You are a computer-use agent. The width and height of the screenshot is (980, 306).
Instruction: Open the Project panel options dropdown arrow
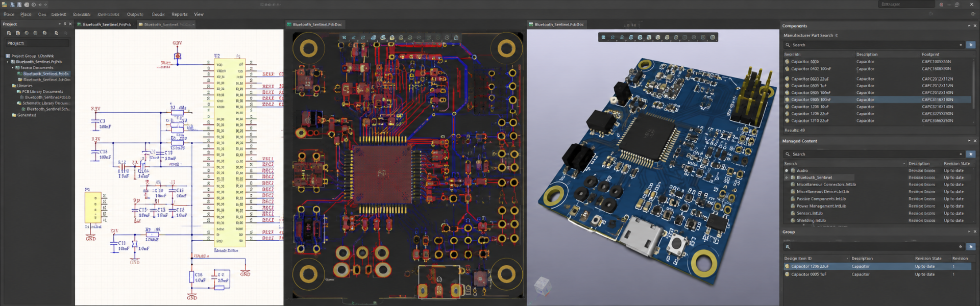59,24
